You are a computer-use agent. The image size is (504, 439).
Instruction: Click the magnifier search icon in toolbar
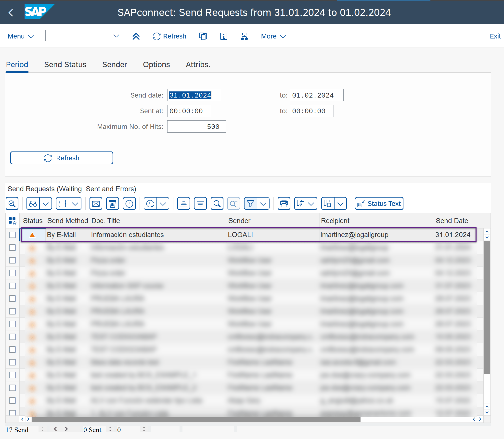tap(217, 204)
